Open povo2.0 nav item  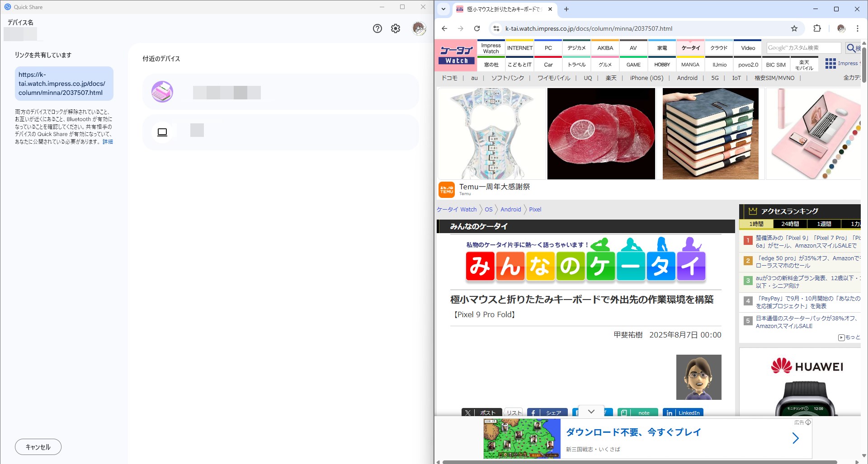tap(748, 65)
